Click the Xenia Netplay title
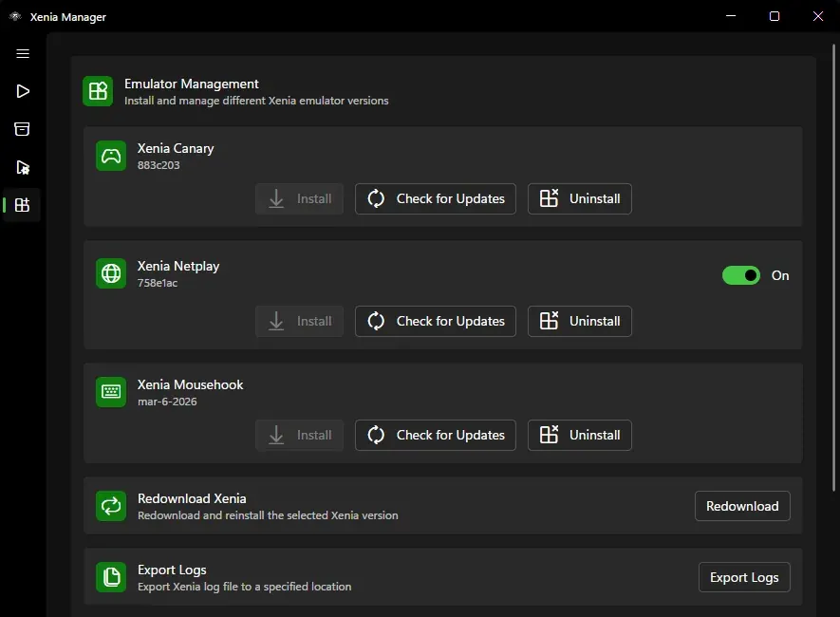 (178, 266)
